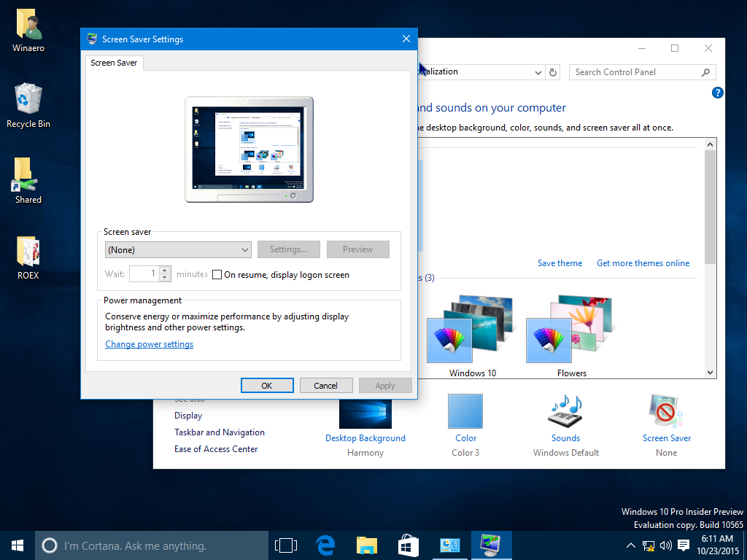Open Taskbar and Navigation link
The height and width of the screenshot is (560, 747).
220,432
